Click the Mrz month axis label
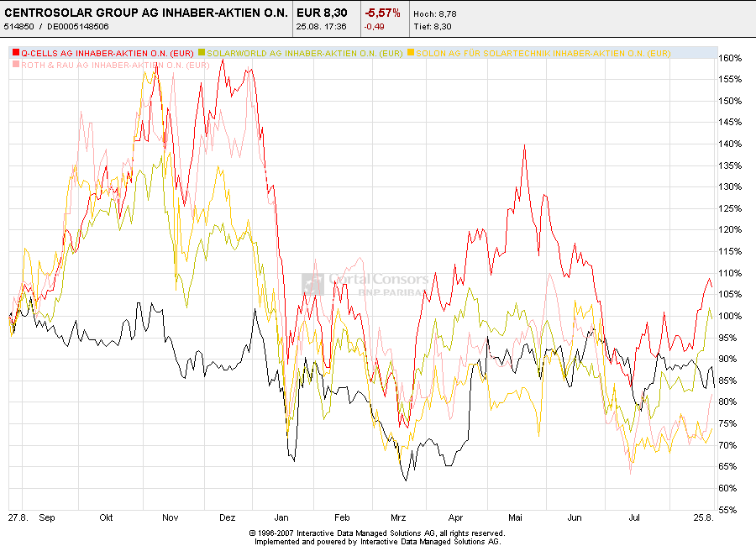The width and height of the screenshot is (756, 546). [398, 517]
